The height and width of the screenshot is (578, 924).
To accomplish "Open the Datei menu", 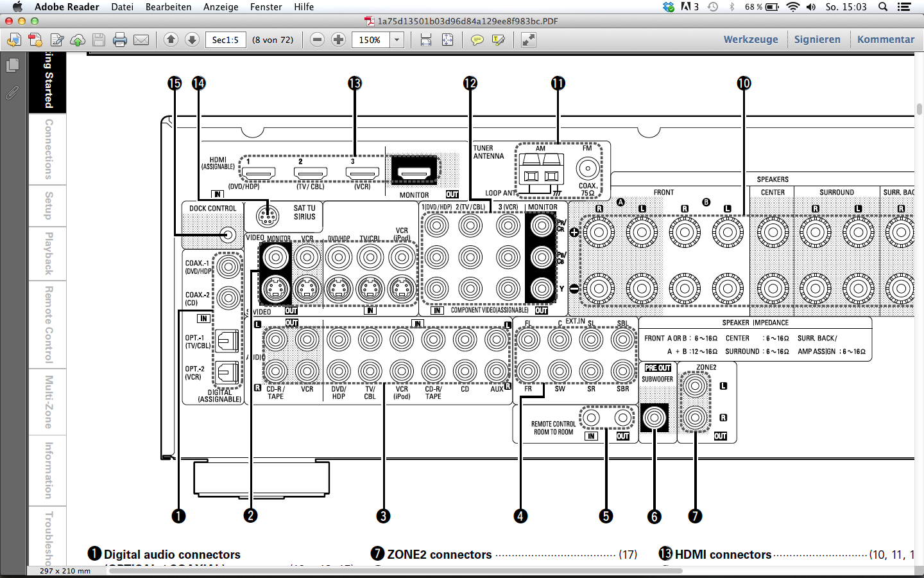I will point(122,7).
